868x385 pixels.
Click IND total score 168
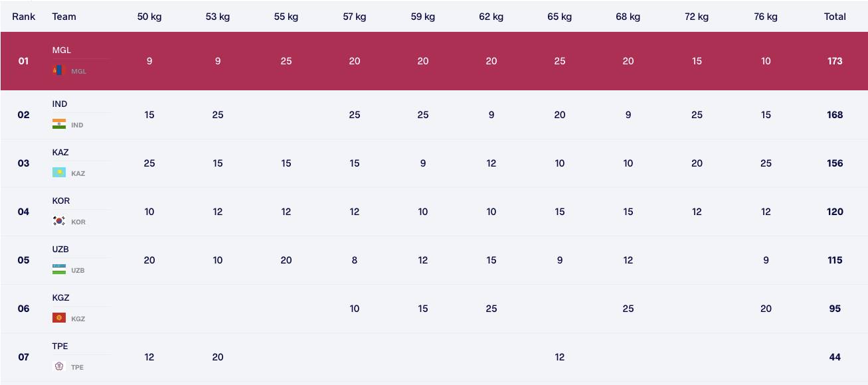[835, 115]
